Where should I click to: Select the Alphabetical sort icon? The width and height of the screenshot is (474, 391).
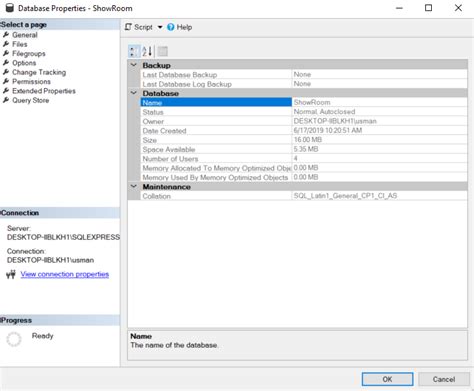click(x=147, y=51)
